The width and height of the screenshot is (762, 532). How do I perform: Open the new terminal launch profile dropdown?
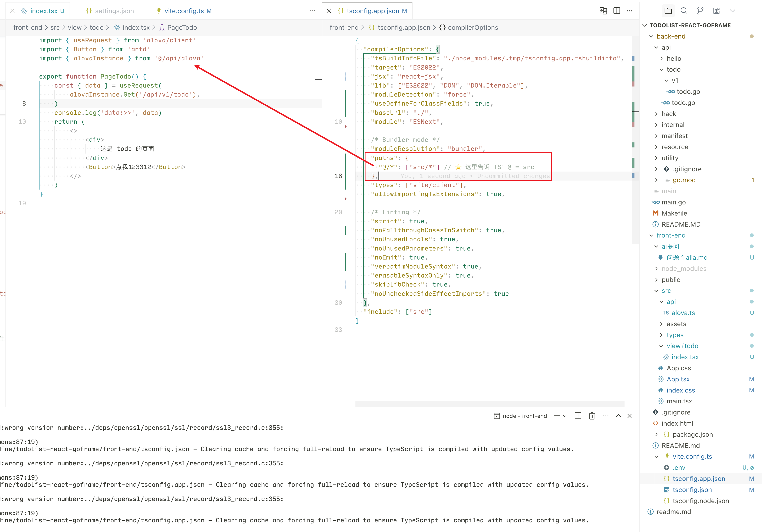coord(565,416)
